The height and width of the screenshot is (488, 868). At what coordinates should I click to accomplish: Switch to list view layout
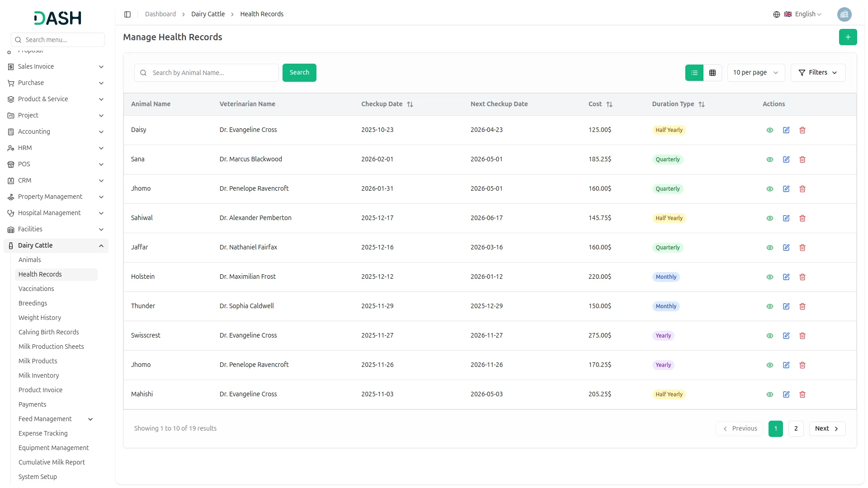694,73
